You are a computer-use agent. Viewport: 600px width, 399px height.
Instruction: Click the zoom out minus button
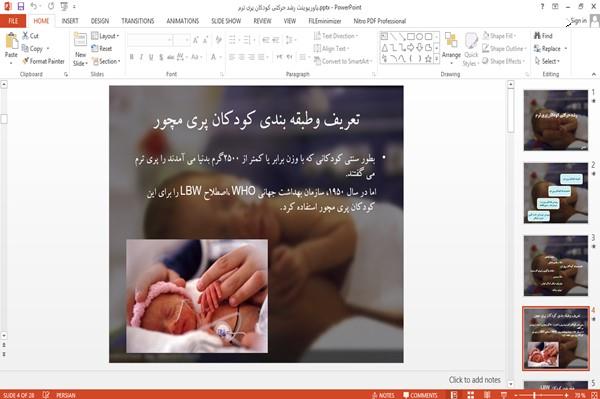(516, 395)
